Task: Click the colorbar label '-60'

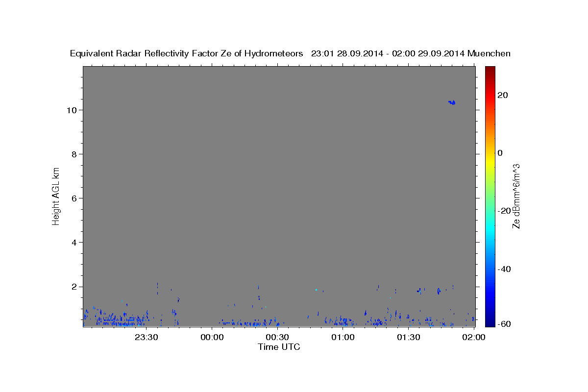Action: (x=503, y=324)
